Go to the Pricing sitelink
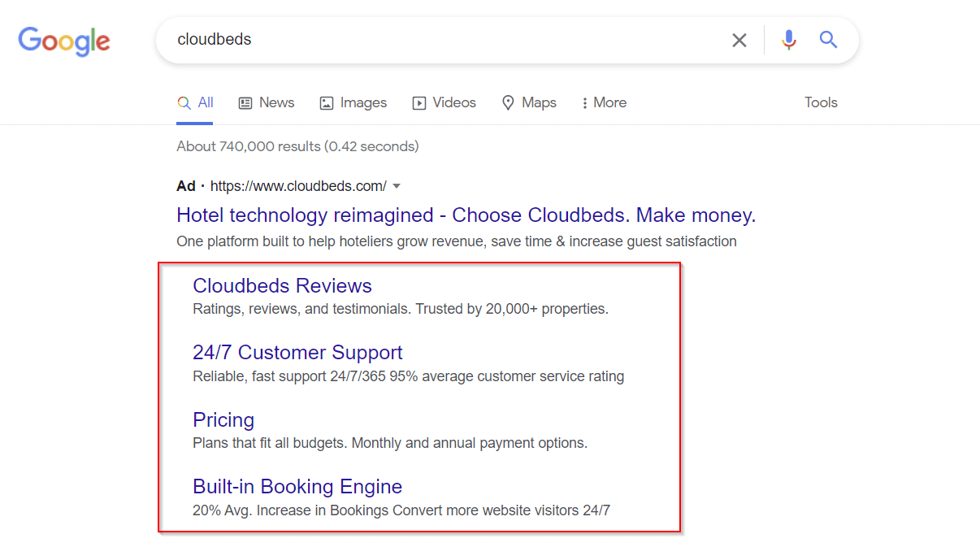The height and width of the screenshot is (547, 980). (223, 420)
